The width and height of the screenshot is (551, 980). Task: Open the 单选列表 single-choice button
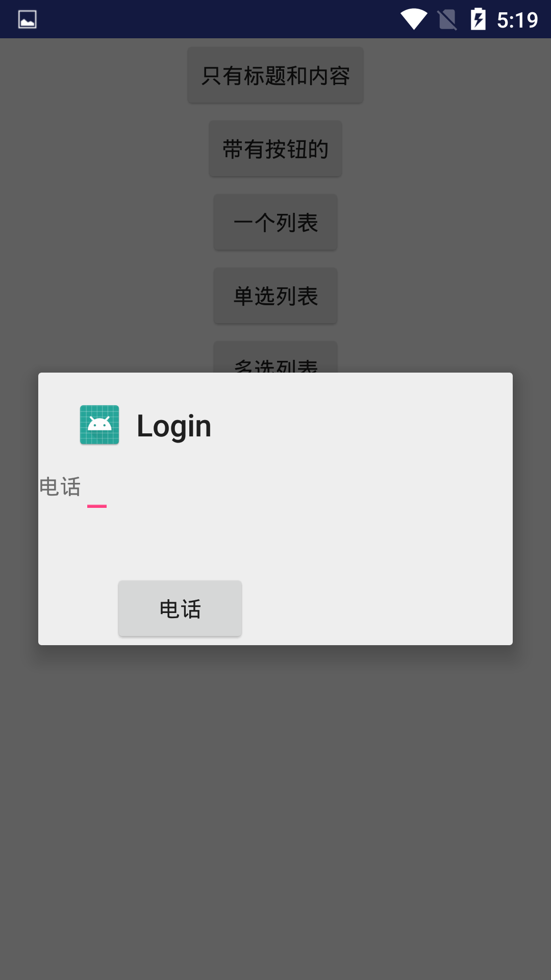tap(275, 296)
